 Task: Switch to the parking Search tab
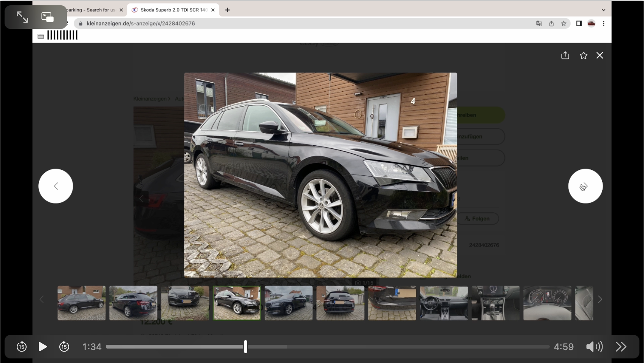(x=91, y=10)
